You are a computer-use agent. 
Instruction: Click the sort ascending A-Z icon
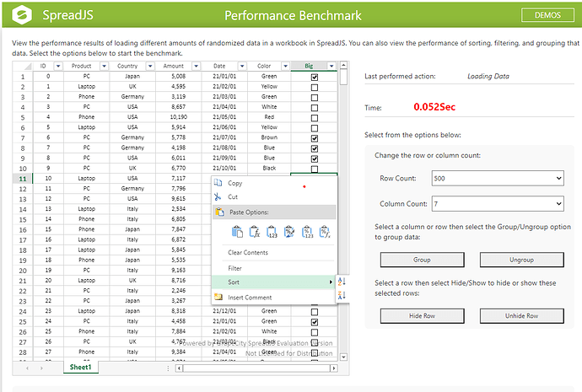coord(342,282)
